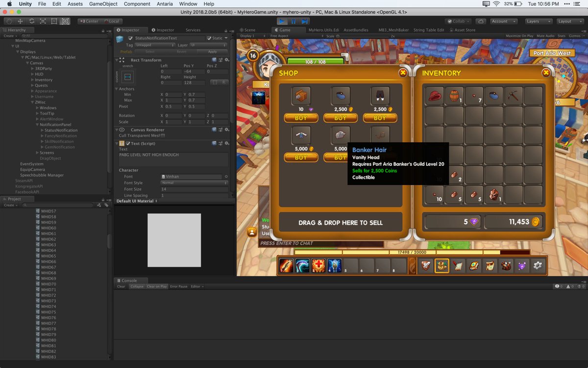
Task: Collapse the Anchors foldout
Action: (117, 89)
